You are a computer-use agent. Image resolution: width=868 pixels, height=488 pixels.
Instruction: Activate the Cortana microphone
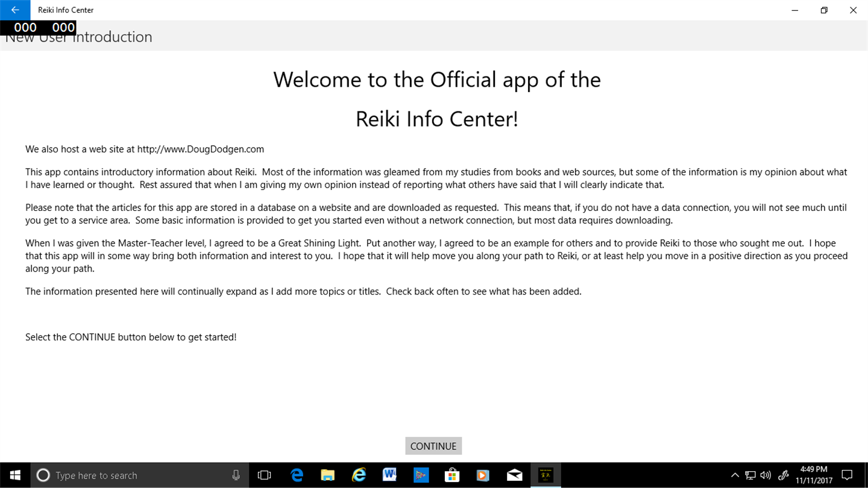click(x=236, y=475)
